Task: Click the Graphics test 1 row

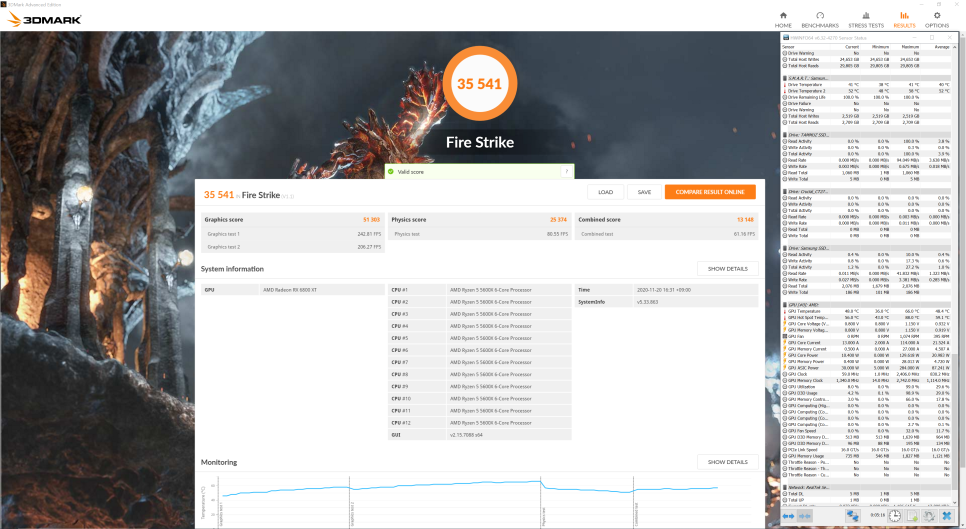Action: [x=293, y=234]
